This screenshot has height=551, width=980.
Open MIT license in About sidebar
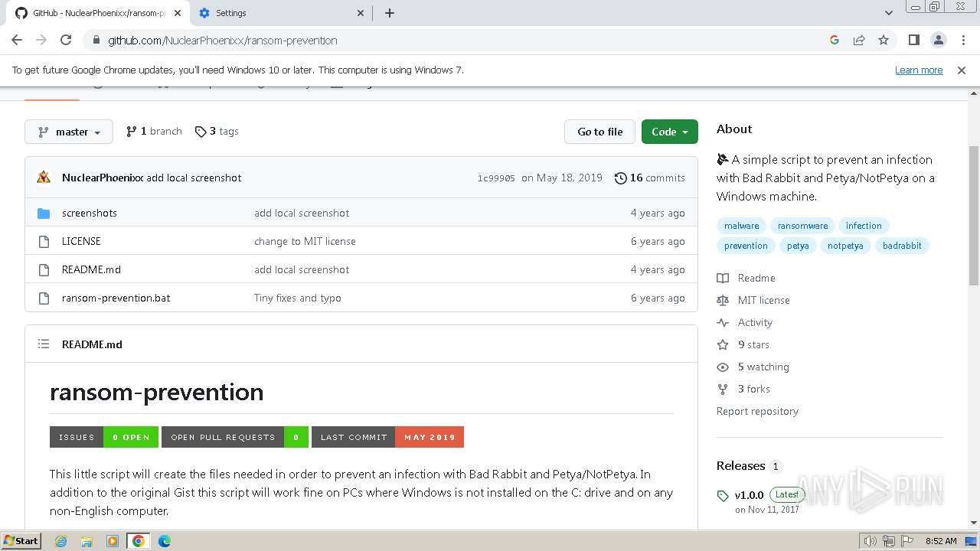753,300
